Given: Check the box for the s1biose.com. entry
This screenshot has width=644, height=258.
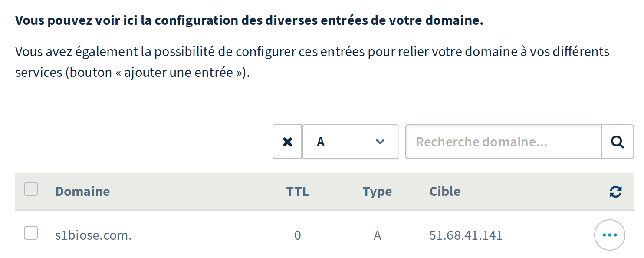Looking at the screenshot, I should coord(31,233).
